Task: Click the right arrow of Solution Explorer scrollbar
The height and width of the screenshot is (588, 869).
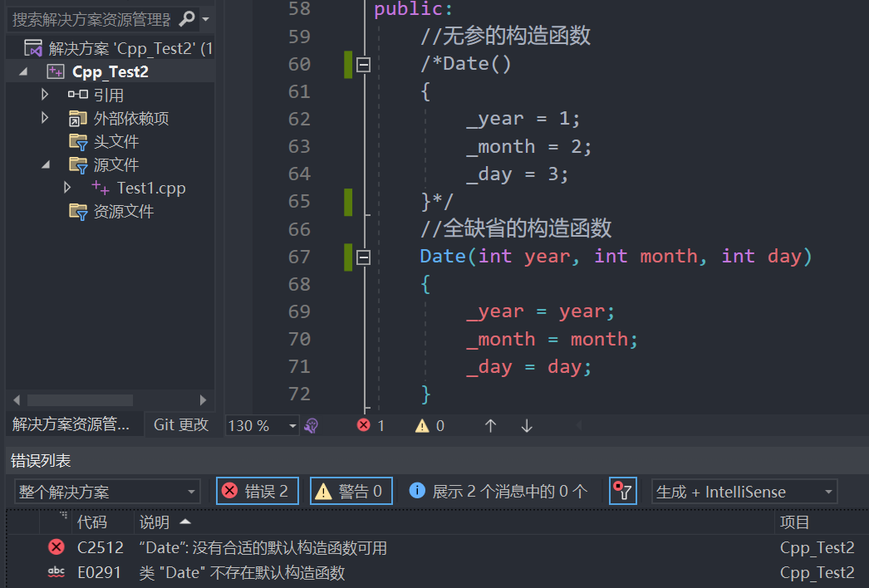Action: pyautogui.click(x=203, y=399)
